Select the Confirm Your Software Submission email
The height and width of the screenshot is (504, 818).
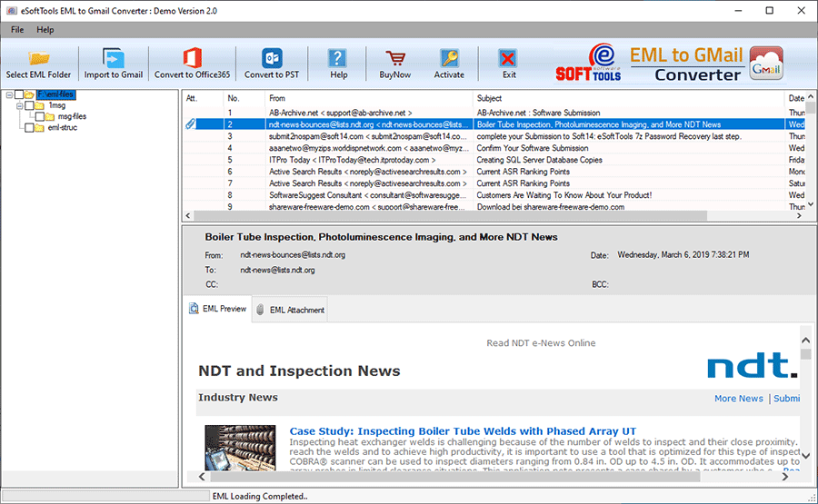click(494, 148)
